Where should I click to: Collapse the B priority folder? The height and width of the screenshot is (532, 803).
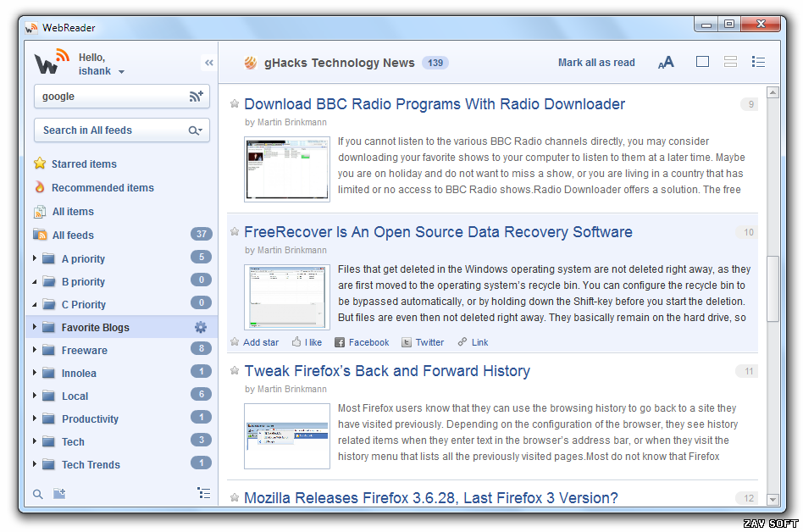tap(35, 281)
